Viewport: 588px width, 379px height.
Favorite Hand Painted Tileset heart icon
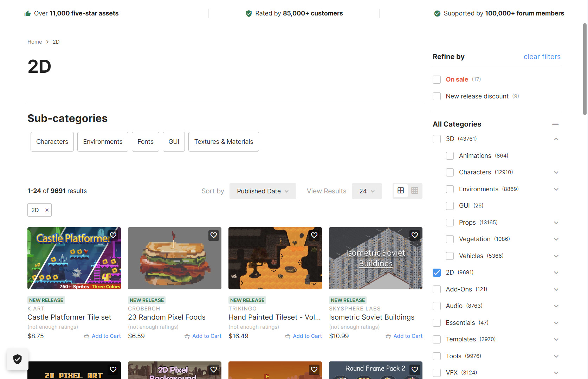click(x=314, y=235)
